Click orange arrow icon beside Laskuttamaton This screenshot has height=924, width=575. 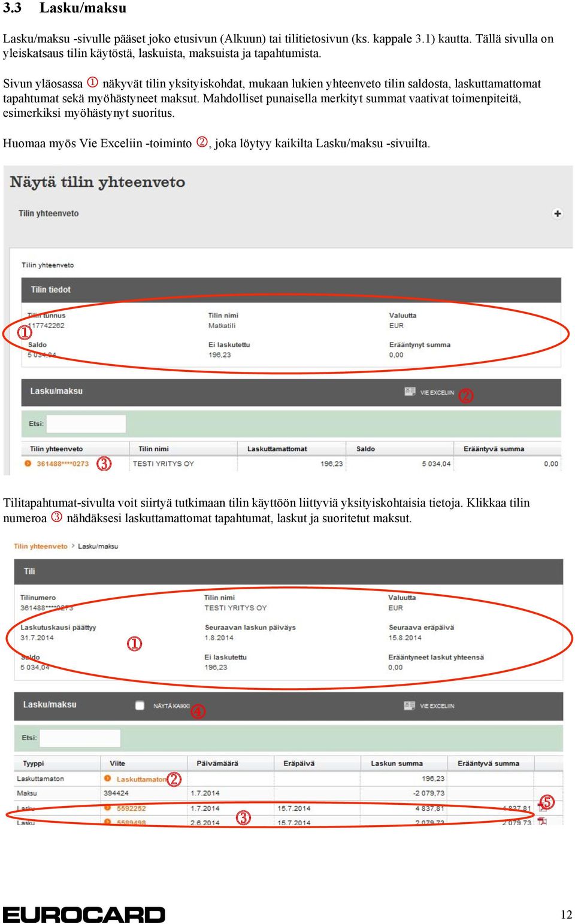[107, 778]
